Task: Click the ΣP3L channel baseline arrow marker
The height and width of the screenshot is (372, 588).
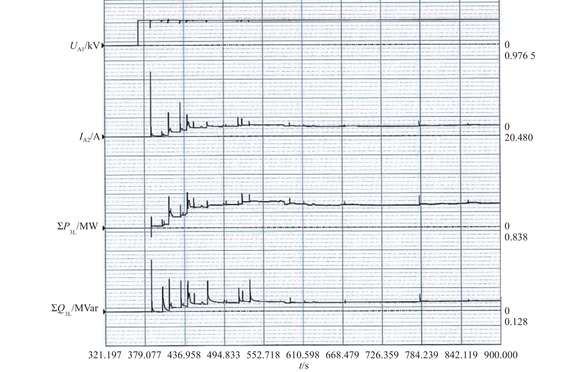Action: click(104, 228)
